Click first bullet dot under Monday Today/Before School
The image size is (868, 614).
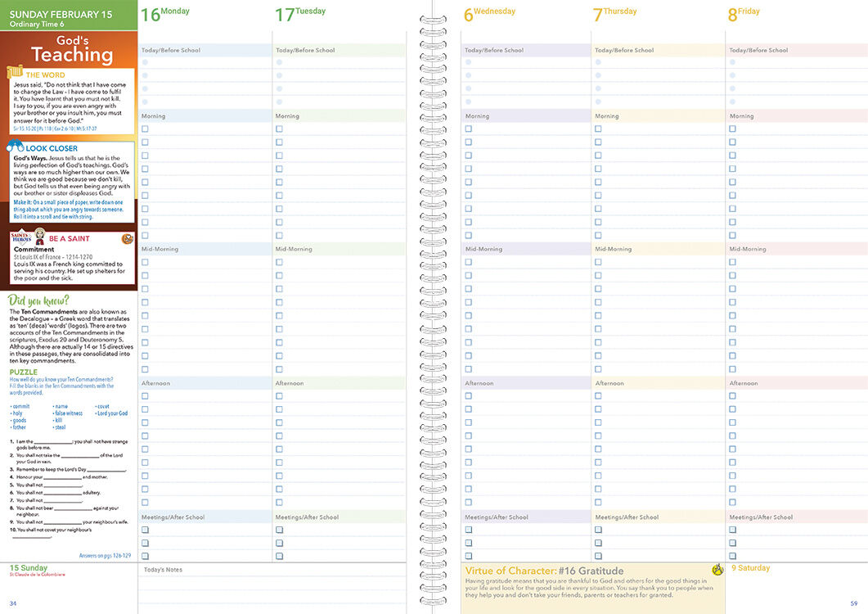click(x=145, y=62)
